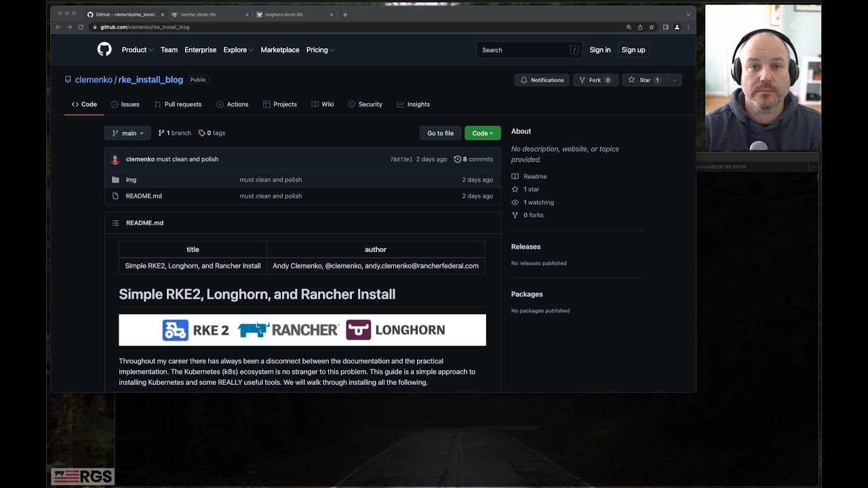Open the Packages heading link
This screenshot has height=488, width=868.
(x=527, y=294)
